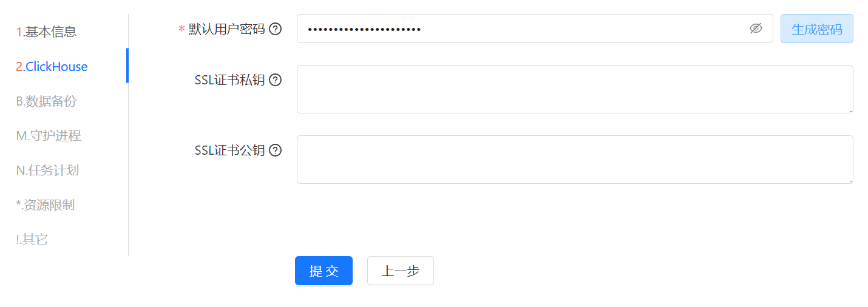868x307 pixels.
Task: Click inside the SSL证书私钥 text area
Action: pyautogui.click(x=575, y=89)
